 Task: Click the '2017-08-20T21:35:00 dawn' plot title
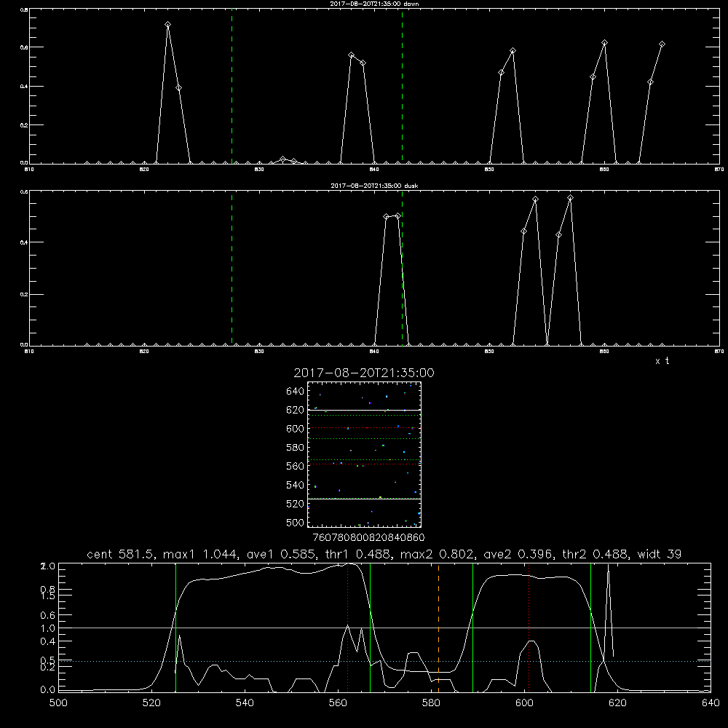click(x=374, y=4)
